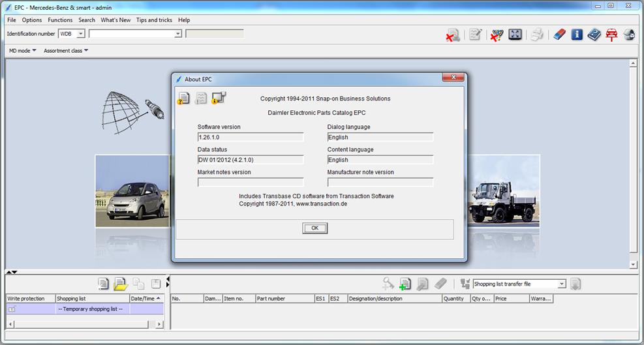Screen dimensions: 644x345
Task: Click the Data status field DW 01/2012
Action: [251, 160]
